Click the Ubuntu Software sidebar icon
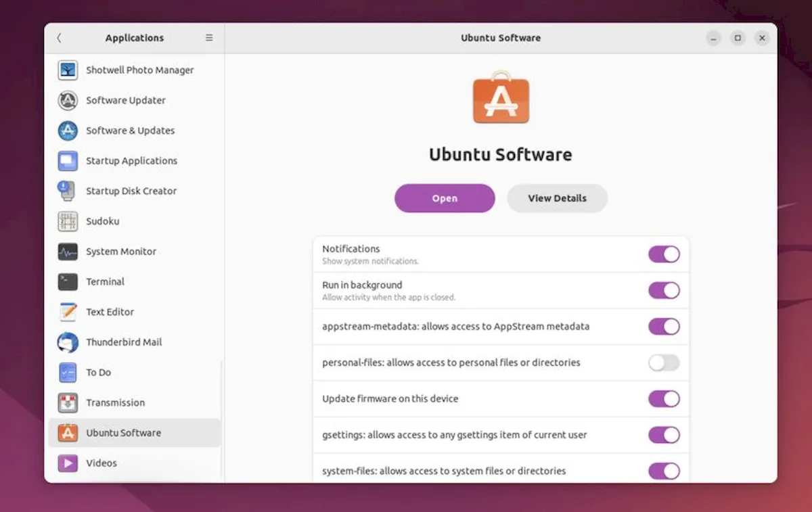 tap(68, 433)
